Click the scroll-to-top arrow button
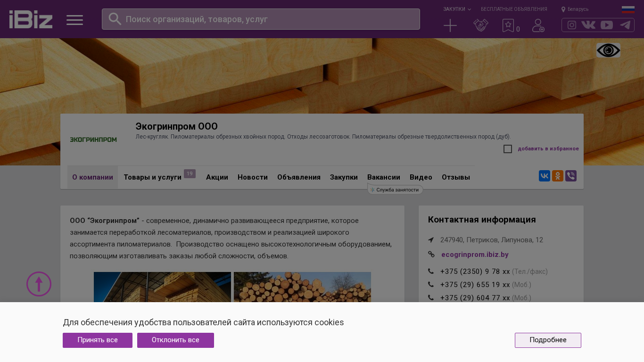The width and height of the screenshot is (644, 362). click(39, 284)
